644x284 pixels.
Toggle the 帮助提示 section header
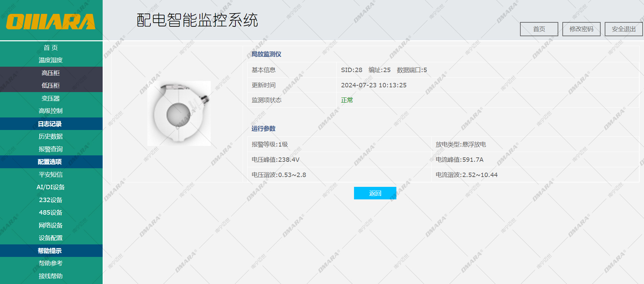click(50, 251)
